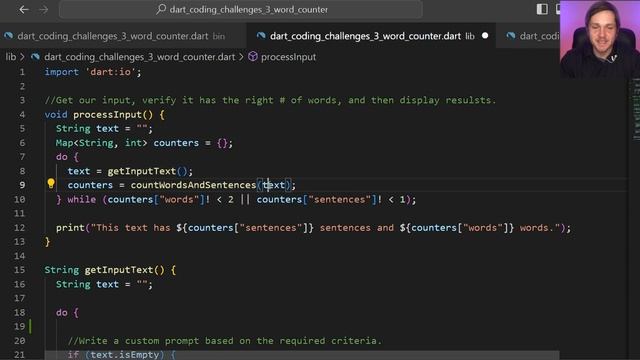Viewport: 640px width, 360px height.
Task: Click the processInput cube symbol icon
Action: (x=253, y=56)
